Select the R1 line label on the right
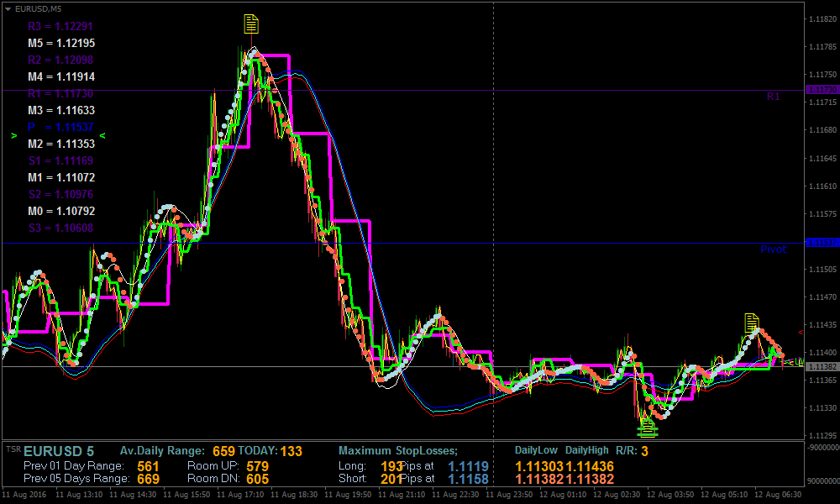Viewport: 840px width, 504px height. [773, 97]
